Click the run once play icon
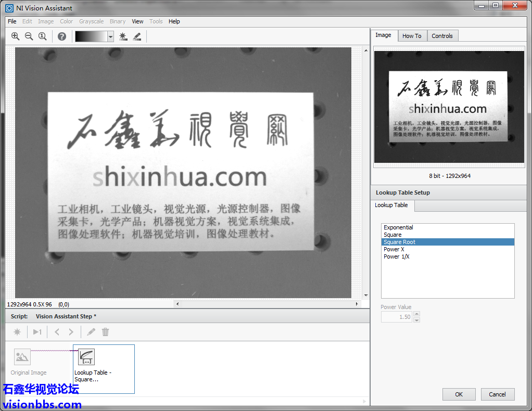Viewport: 532px width, 411px height. (x=37, y=332)
